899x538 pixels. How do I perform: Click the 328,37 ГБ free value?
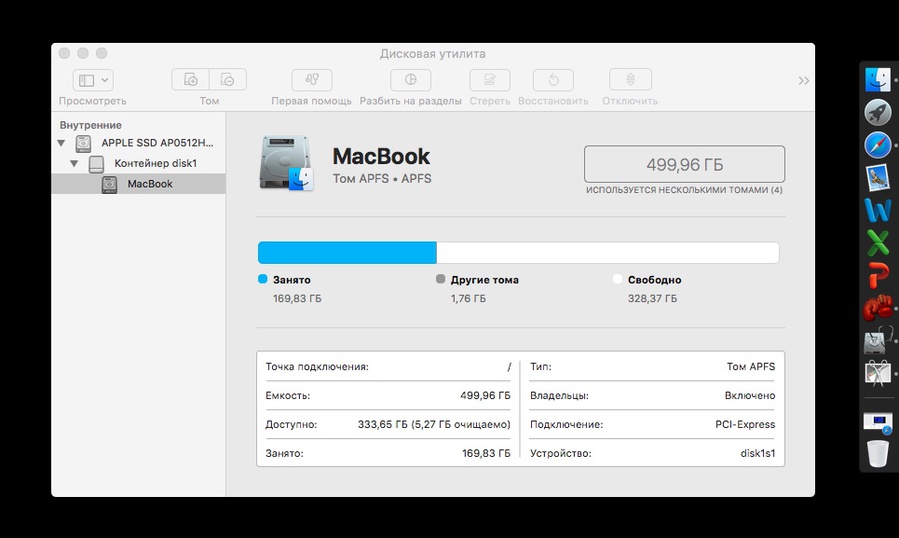[x=652, y=299]
